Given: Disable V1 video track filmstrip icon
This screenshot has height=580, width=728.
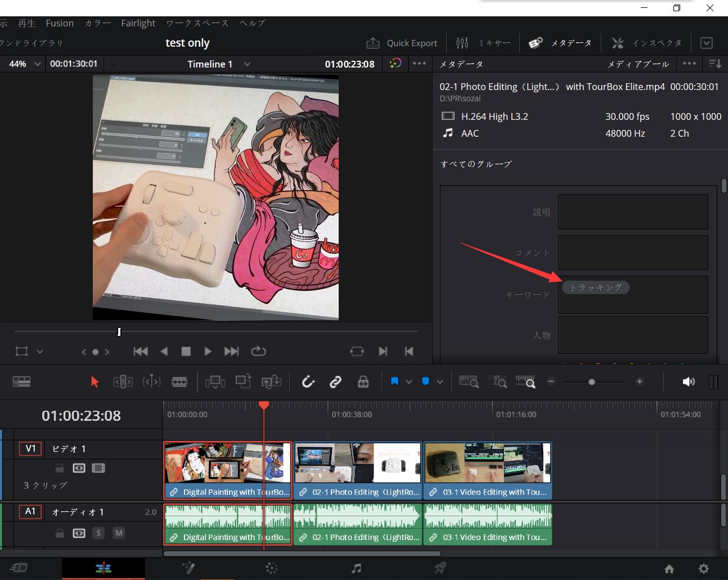Looking at the screenshot, I should tap(98, 468).
